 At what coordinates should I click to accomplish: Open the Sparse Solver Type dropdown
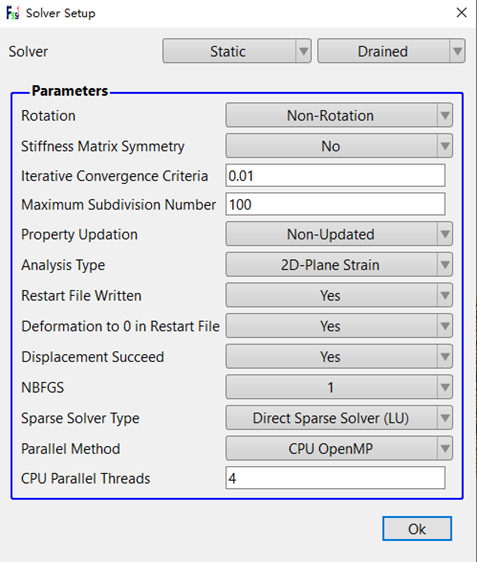[339, 418]
